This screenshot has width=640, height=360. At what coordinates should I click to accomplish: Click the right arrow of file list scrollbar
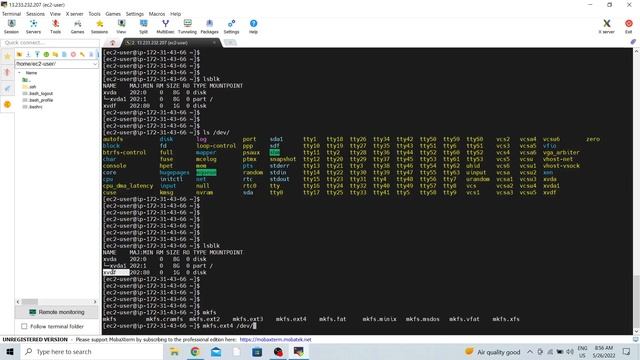pyautogui.click(x=95, y=302)
